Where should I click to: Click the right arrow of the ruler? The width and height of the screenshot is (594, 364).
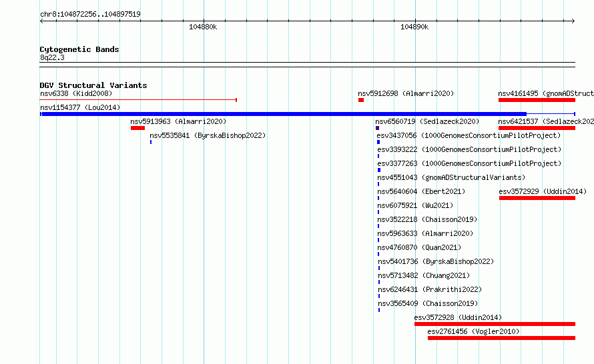[x=573, y=21]
